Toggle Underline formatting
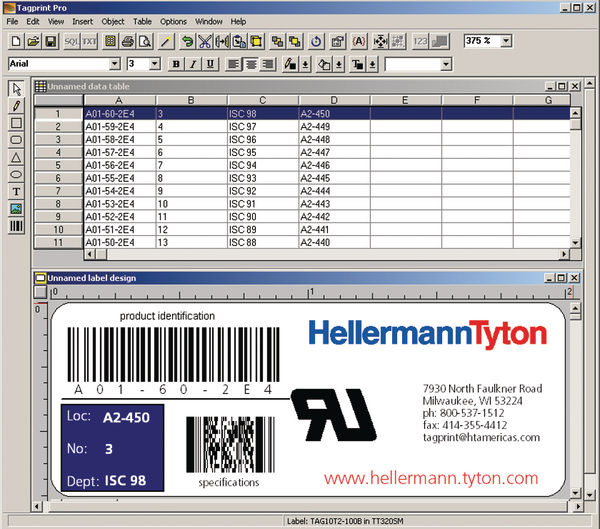 point(210,64)
